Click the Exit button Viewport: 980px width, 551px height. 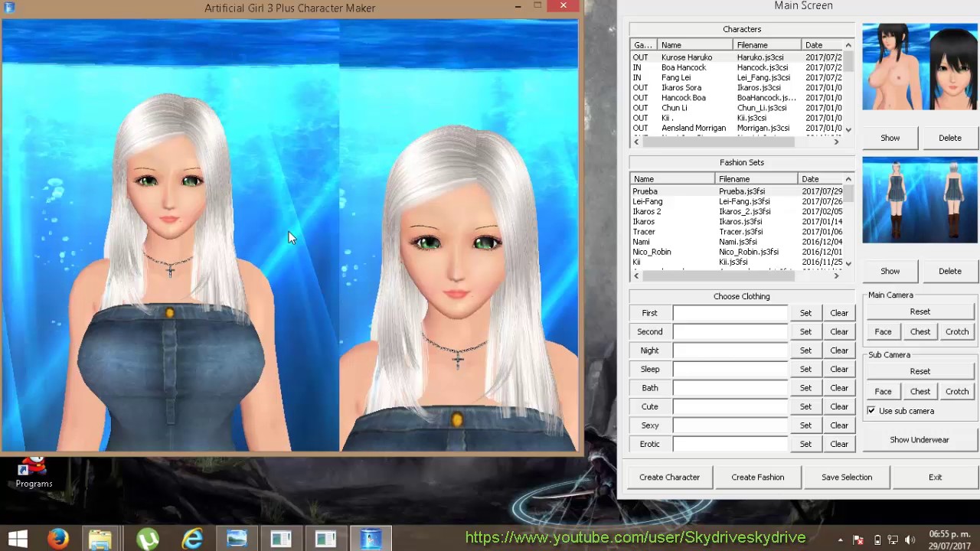click(x=935, y=477)
